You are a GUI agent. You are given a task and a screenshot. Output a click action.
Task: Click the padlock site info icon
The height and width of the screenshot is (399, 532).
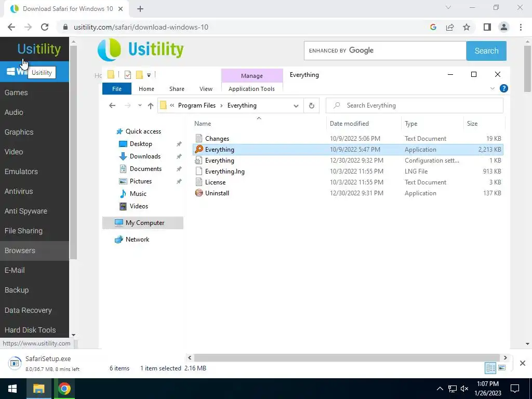click(x=65, y=27)
